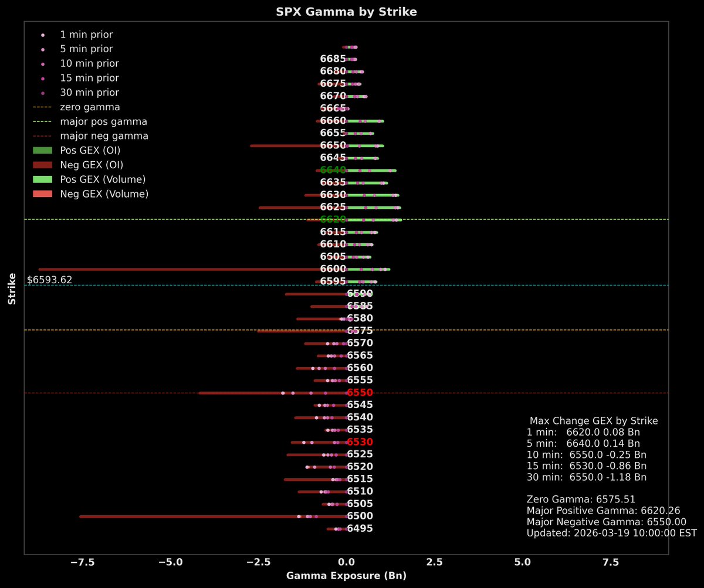Click strike label 6510
704x588 pixels.
click(360, 491)
